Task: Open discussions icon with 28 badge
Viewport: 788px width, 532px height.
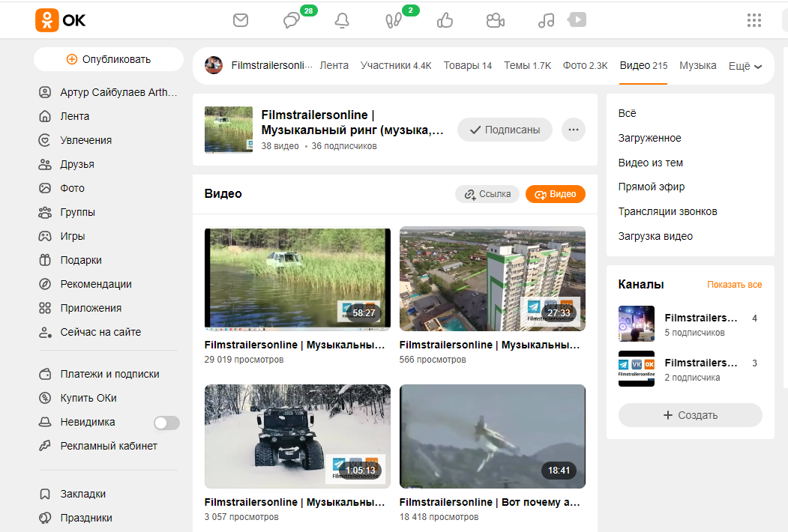Action: tap(292, 20)
